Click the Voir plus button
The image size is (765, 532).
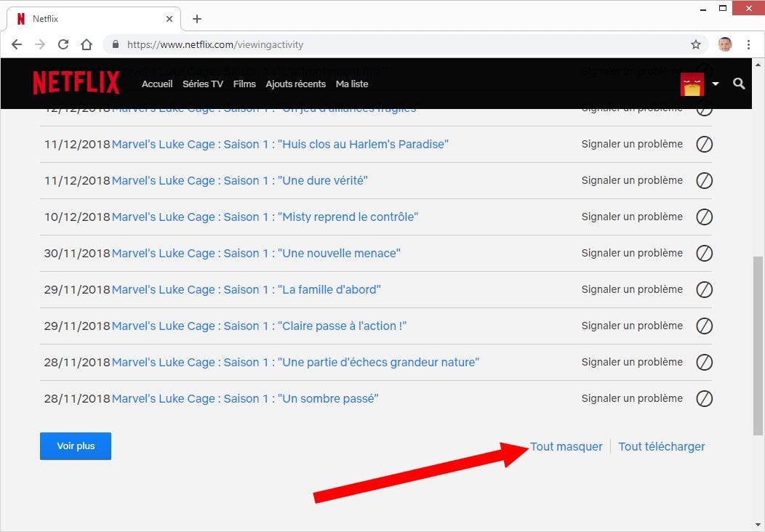pyautogui.click(x=76, y=446)
